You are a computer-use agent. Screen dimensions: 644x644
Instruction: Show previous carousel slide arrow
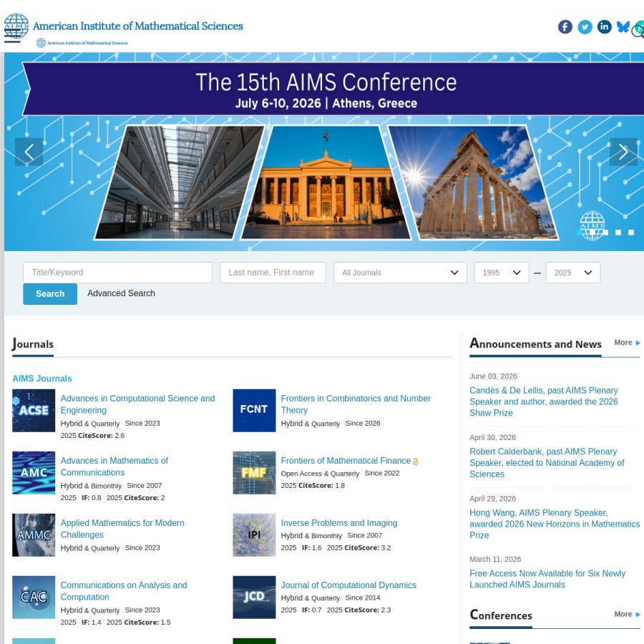click(29, 152)
